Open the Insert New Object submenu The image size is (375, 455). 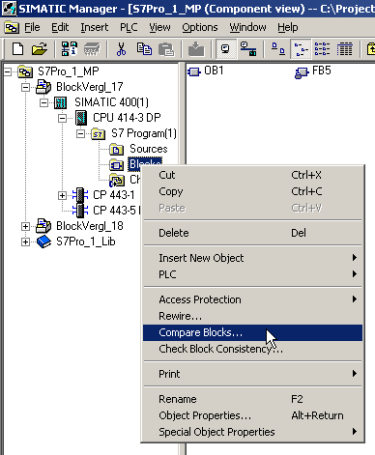253,258
